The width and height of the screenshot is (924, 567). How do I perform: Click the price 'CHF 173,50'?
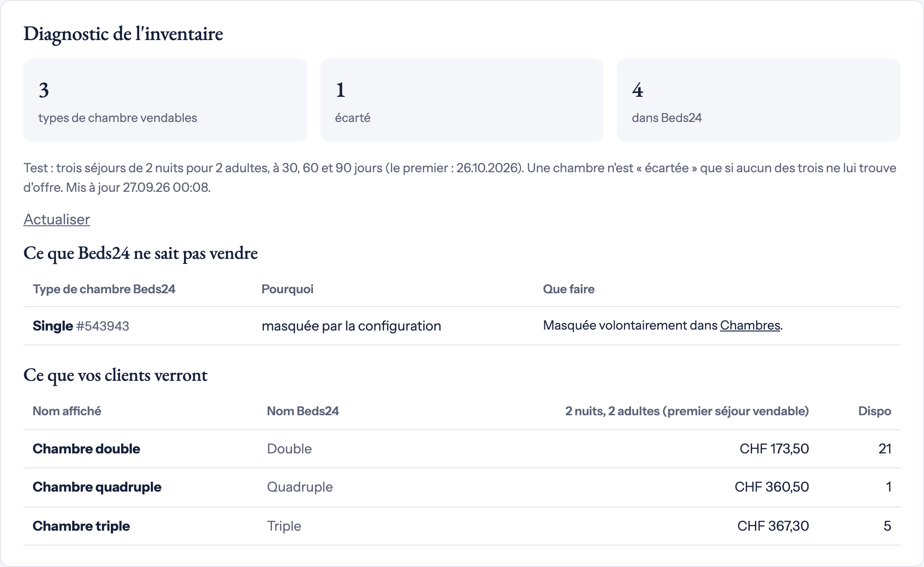click(x=774, y=449)
